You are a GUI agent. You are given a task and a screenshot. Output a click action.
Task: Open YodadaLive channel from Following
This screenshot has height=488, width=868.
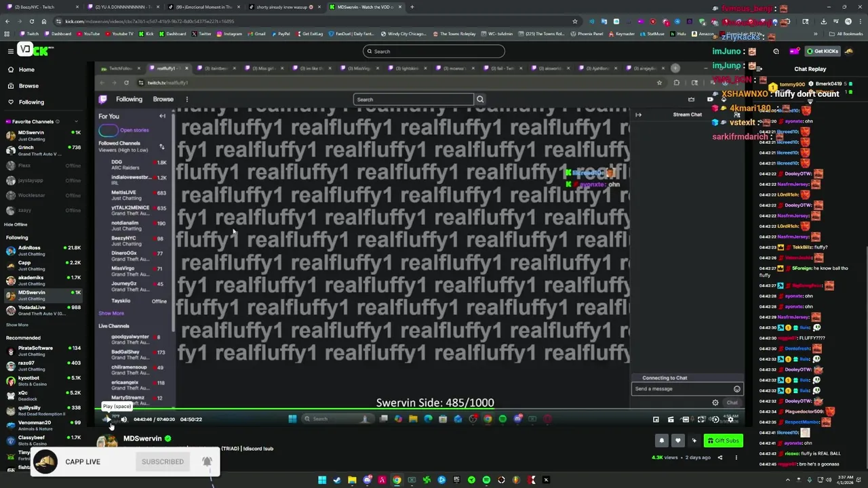[x=43, y=310]
